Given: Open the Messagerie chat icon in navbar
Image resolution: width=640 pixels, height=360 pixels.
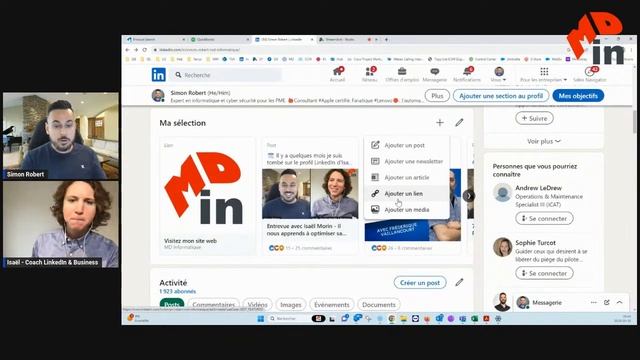Looking at the screenshot, I should pos(435,74).
